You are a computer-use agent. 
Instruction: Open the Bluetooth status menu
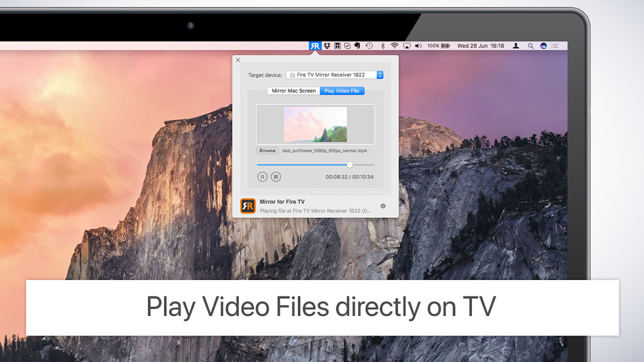coord(382,46)
